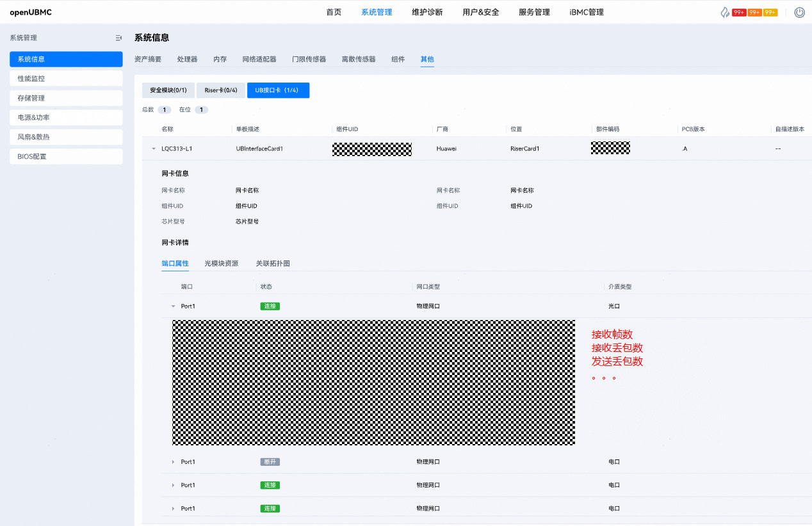Image resolution: width=812 pixels, height=526 pixels.
Task: Switch to the 网络适配器 tab
Action: click(x=259, y=59)
